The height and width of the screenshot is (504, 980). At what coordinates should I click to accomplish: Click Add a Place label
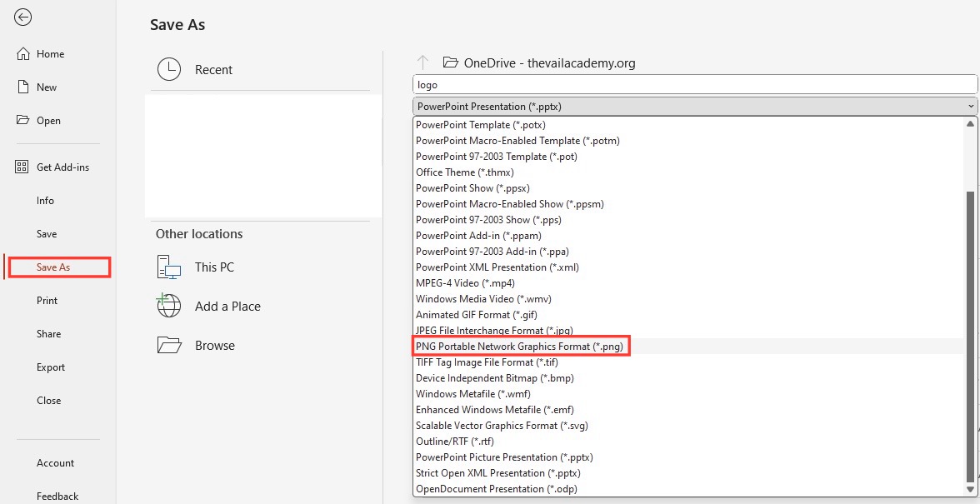(227, 306)
